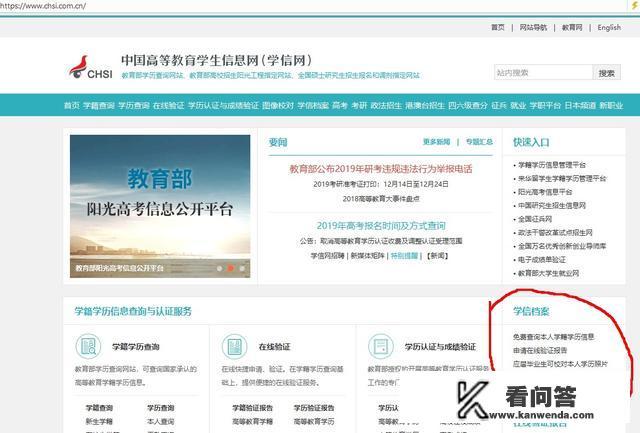Open the 2019年高考报名时间及方式查询 headline
This screenshot has width=640, height=433.
point(381,225)
